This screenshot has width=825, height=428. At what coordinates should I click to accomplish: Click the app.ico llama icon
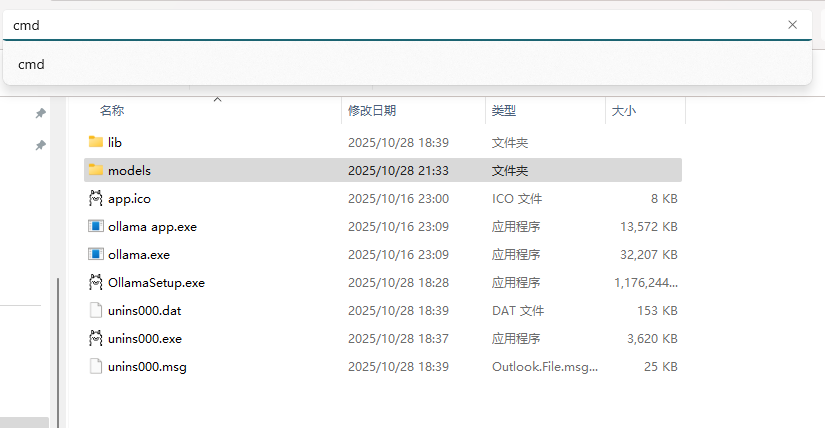coord(96,198)
